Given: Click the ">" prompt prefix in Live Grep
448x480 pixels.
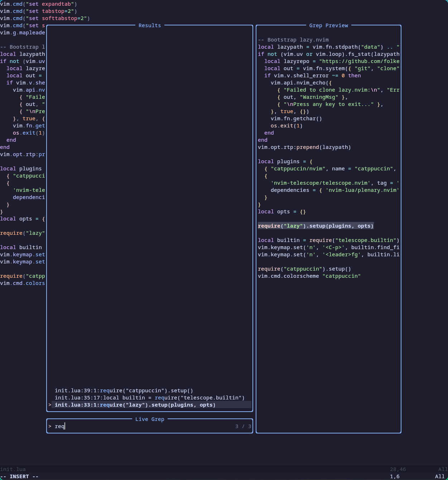Looking at the screenshot, I should 50,426.
